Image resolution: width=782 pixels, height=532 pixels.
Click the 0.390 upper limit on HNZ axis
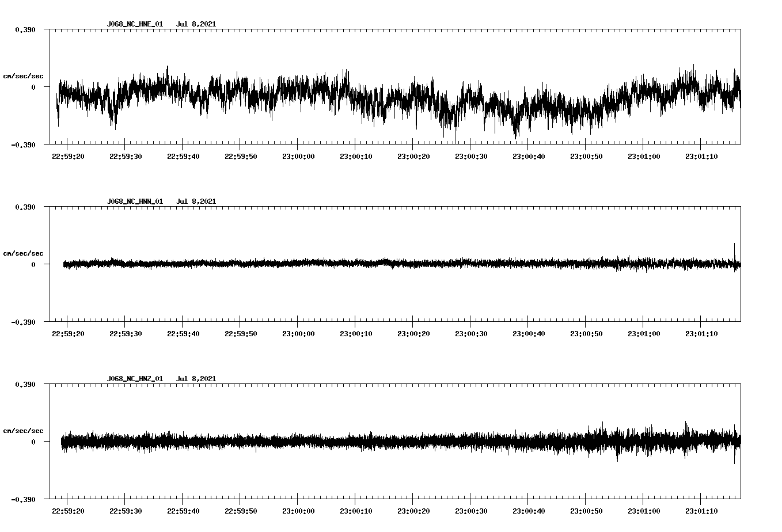(x=25, y=384)
